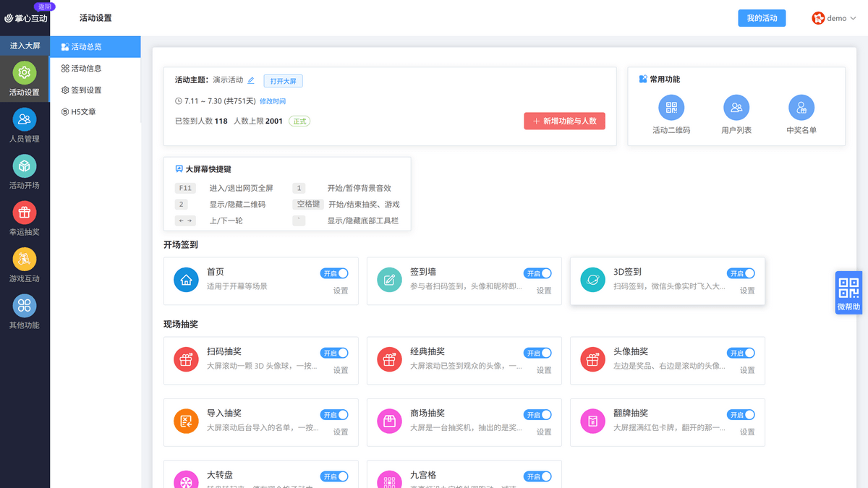This screenshot has height=488, width=868.
Task: Click the 首页 house icon
Action: pyautogui.click(x=186, y=280)
